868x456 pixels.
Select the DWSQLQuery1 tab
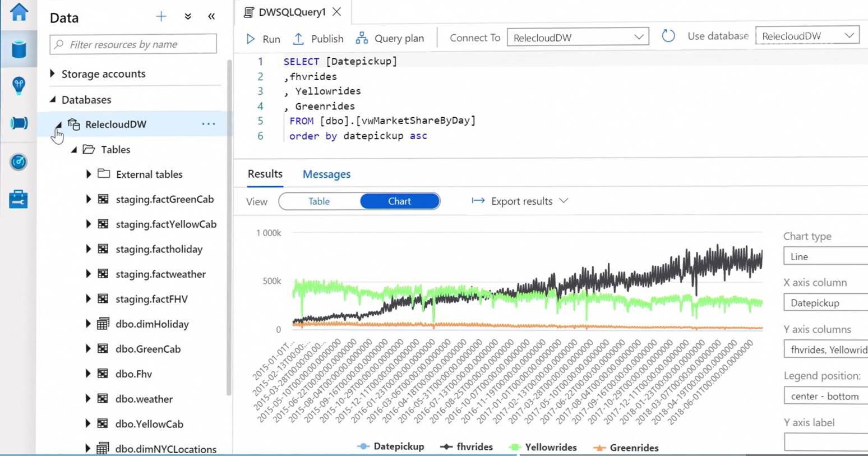[x=292, y=12]
